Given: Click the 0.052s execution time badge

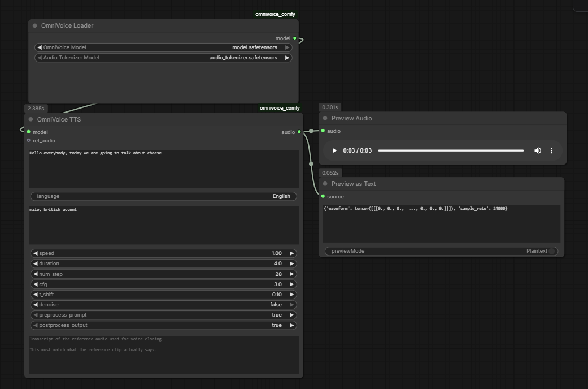Looking at the screenshot, I should click(x=330, y=173).
